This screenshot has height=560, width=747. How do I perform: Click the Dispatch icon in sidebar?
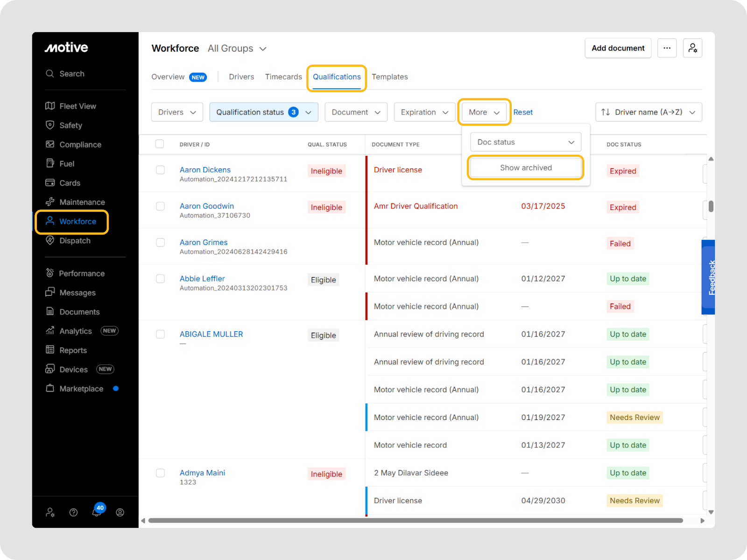50,240
